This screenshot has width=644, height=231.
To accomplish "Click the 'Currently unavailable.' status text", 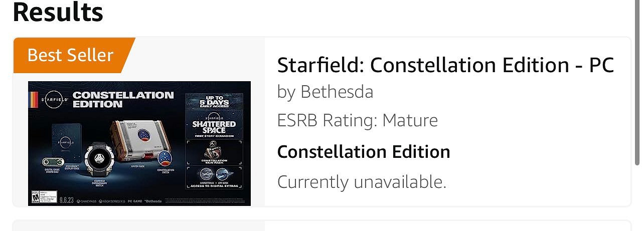I will [362, 181].
